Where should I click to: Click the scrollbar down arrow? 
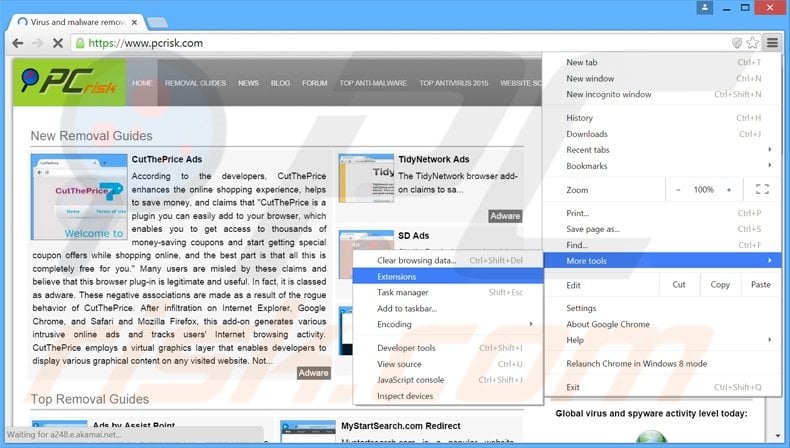click(777, 436)
